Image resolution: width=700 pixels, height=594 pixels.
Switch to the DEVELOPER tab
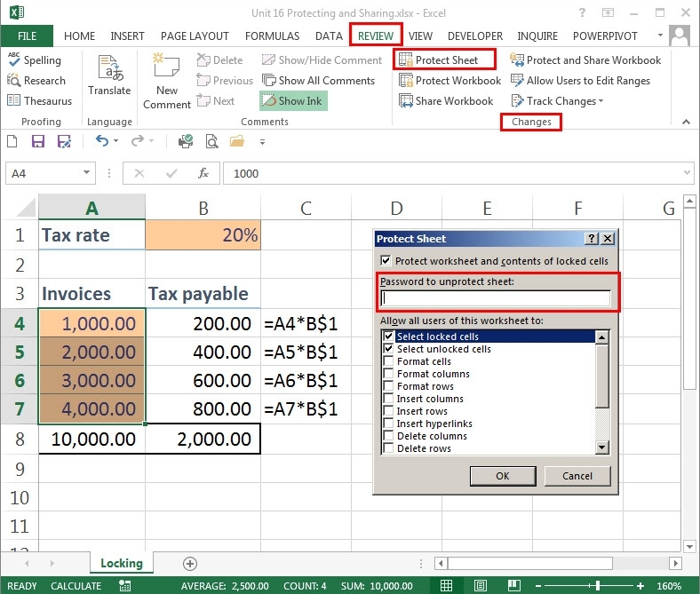[475, 36]
